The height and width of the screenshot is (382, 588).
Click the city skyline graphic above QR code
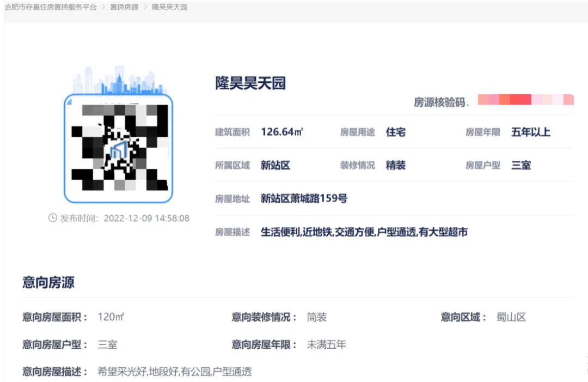(119, 80)
